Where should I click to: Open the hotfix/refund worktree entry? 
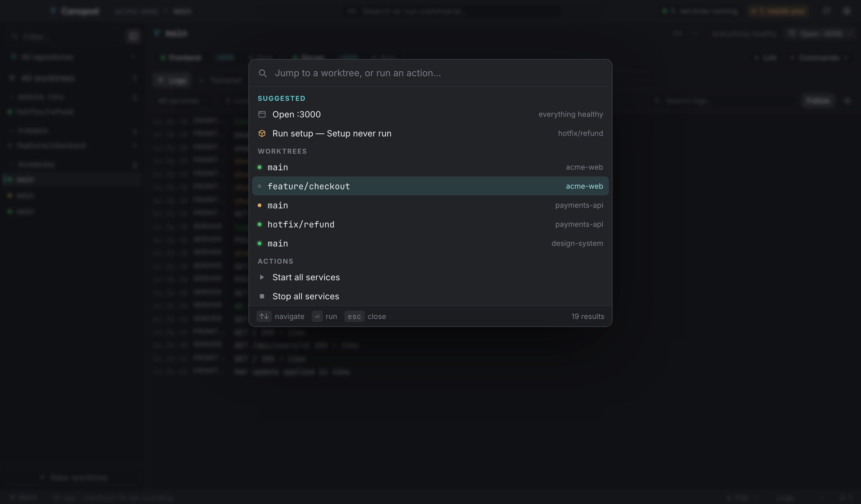pyautogui.click(x=430, y=224)
